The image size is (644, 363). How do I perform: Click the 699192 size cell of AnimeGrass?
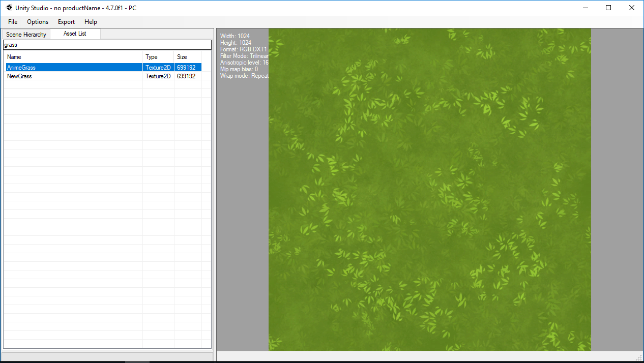click(x=188, y=68)
